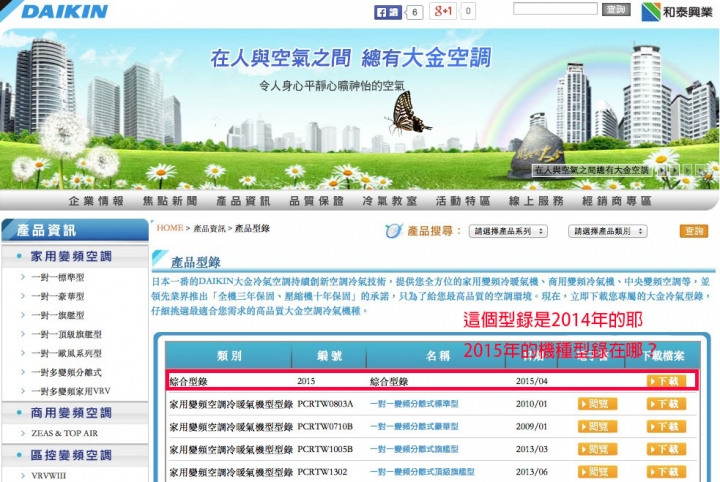720x482 pixels.
Task: Click the Google +1 button
Action: [443, 11]
